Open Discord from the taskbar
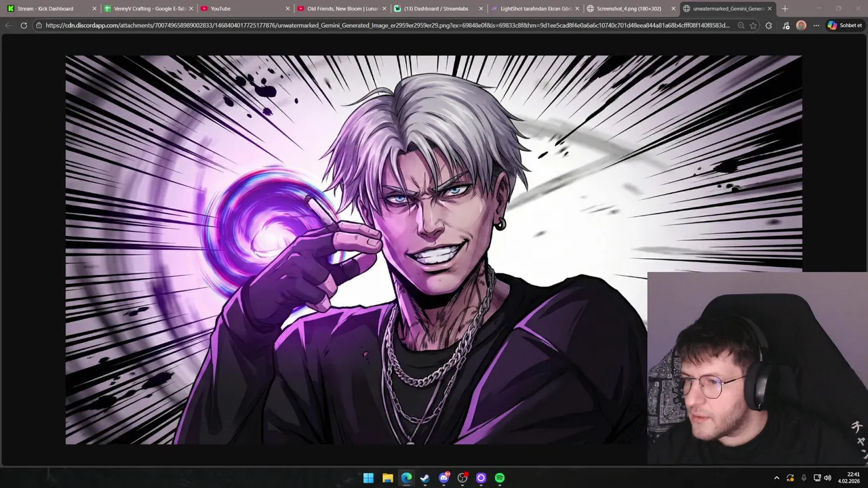This screenshot has height=488, width=868. (444, 478)
